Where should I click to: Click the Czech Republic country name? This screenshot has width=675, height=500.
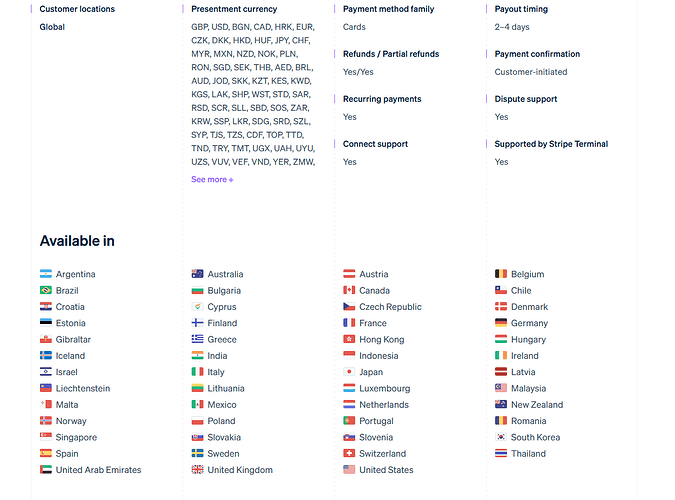point(390,307)
